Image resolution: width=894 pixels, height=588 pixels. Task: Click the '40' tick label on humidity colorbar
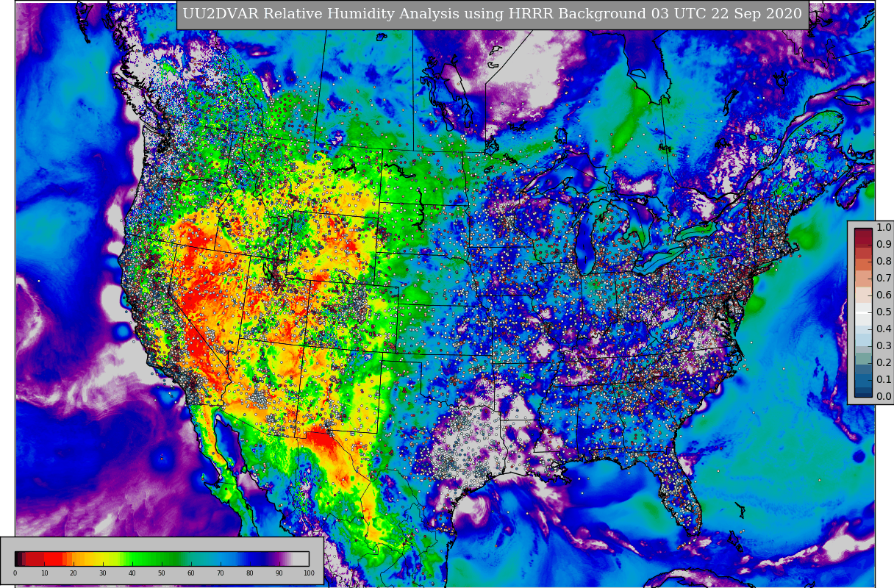click(132, 573)
